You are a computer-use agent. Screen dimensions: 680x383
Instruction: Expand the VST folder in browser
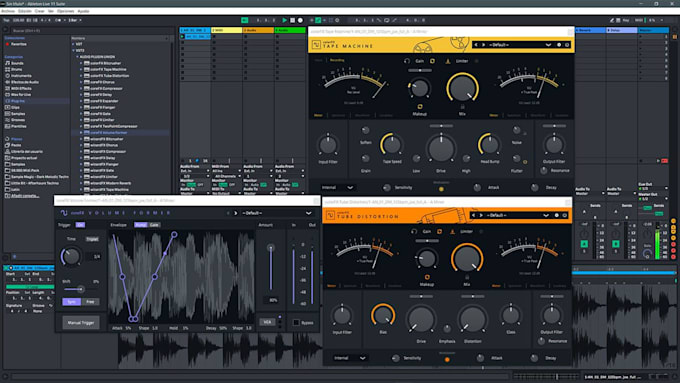point(73,44)
